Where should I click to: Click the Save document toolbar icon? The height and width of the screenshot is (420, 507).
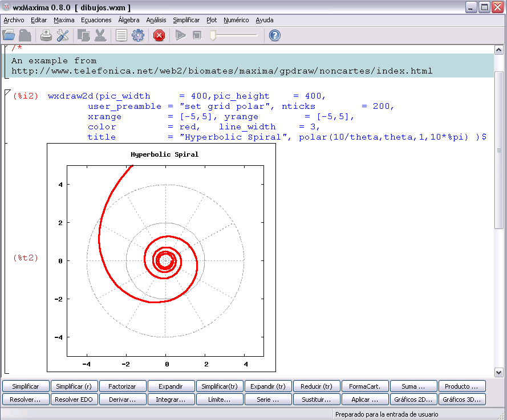[25, 35]
